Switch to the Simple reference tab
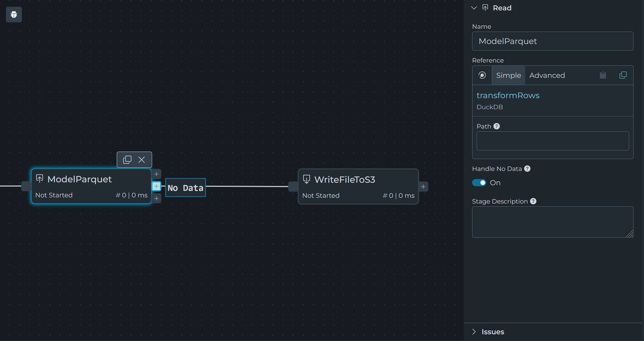644x341 pixels. 509,75
